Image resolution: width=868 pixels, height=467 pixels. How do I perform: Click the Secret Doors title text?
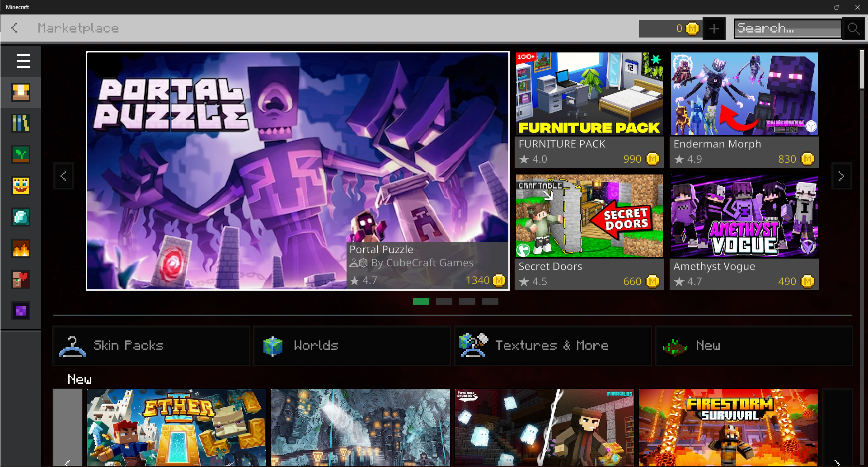(550, 267)
